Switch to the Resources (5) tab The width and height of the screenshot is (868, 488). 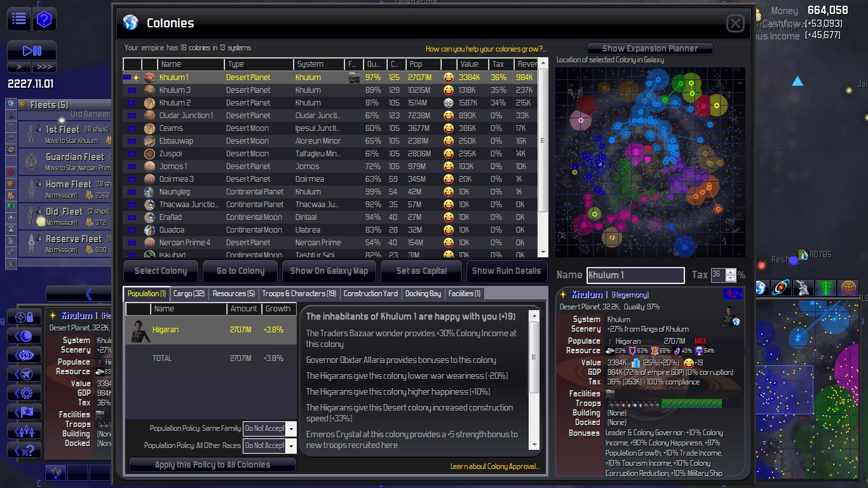[234, 294]
